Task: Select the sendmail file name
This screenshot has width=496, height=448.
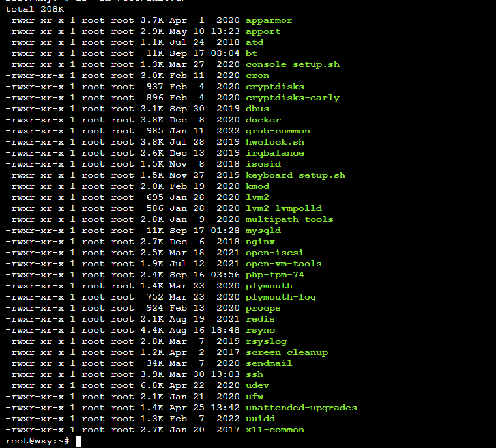Action: (x=269, y=363)
